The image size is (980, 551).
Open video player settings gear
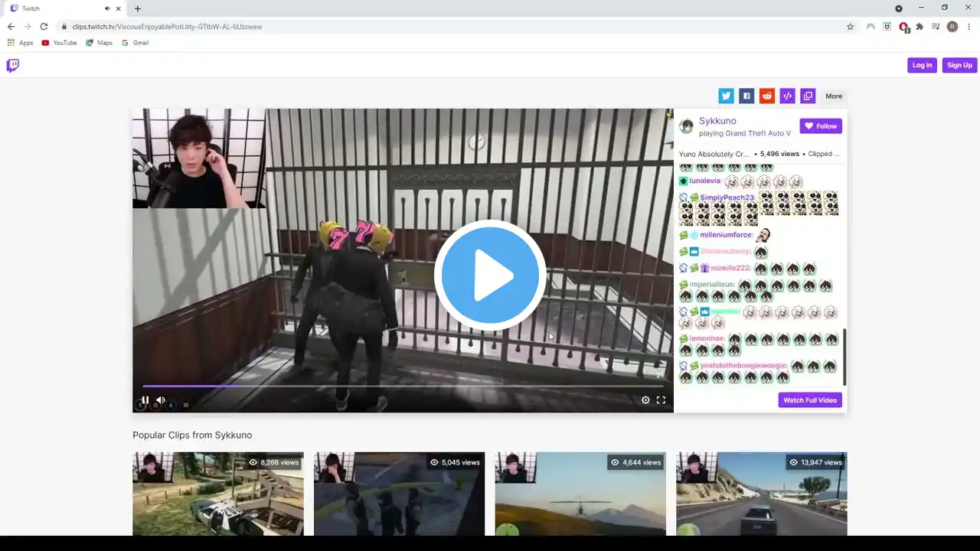[x=645, y=399]
